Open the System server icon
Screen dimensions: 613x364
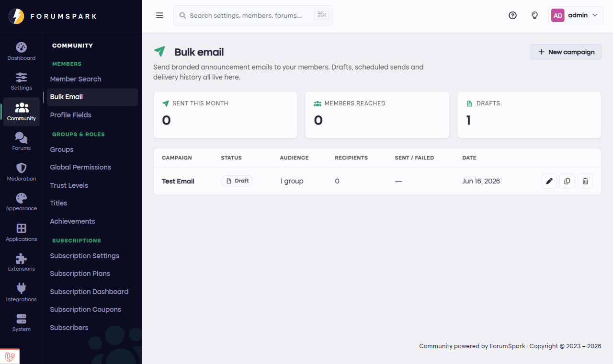point(22,319)
